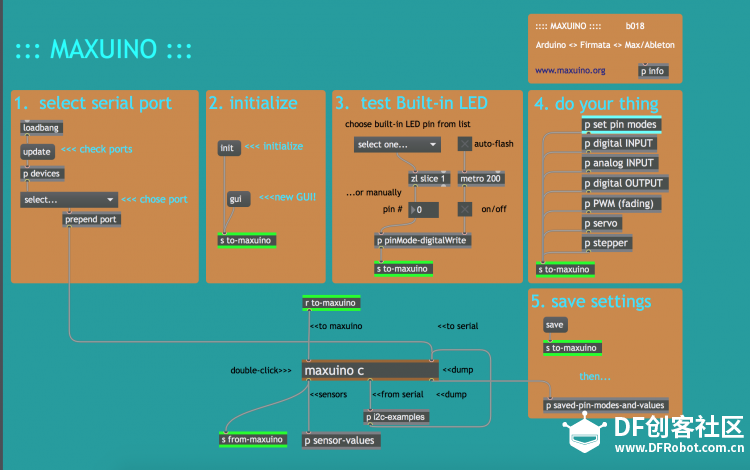
Task: Click 'choose built-in LED pin from list' text
Action: pos(408,124)
